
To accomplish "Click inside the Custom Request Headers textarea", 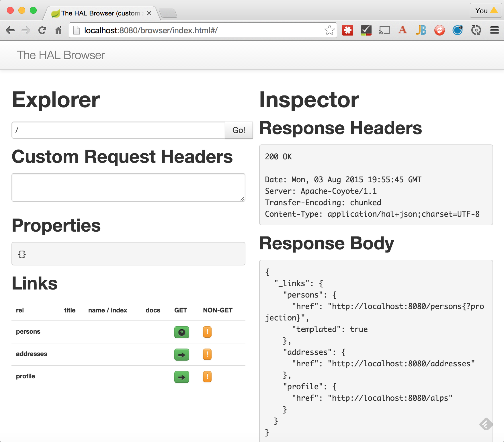I will (128, 187).
